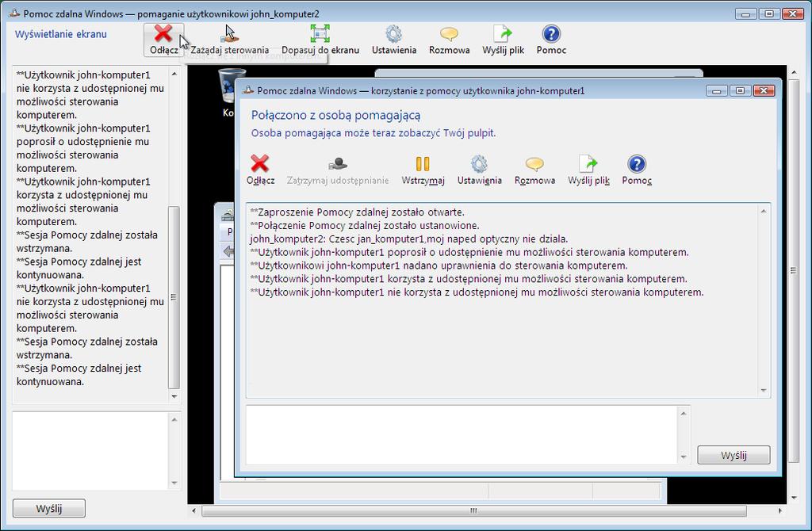Click the inner window chat log's scrollbar up arrow
Image resolution: width=812 pixels, height=531 pixels.
(764, 211)
